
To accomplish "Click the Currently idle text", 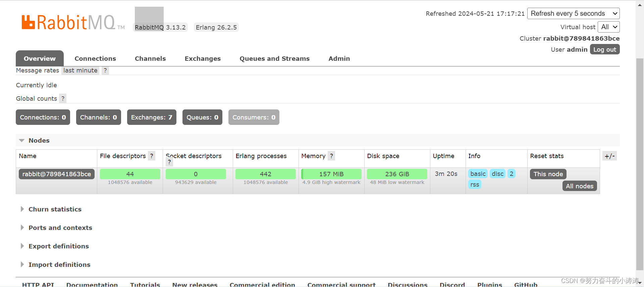I will pyautogui.click(x=37, y=85).
